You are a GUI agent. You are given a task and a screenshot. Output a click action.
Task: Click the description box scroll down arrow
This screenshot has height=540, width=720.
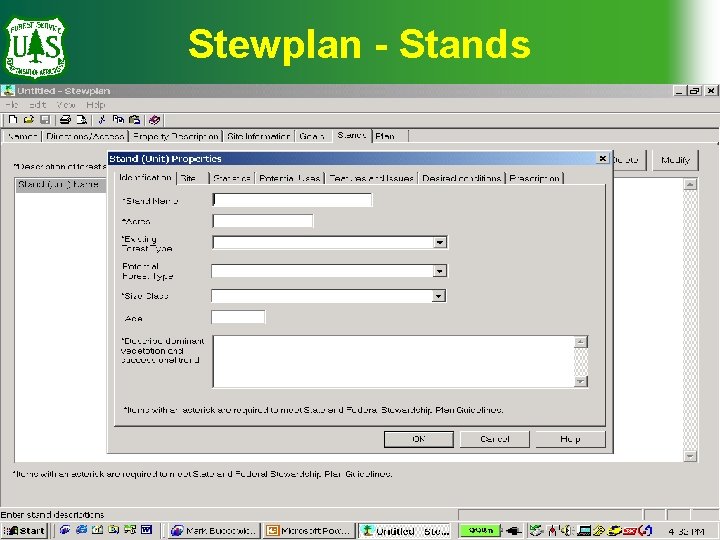point(581,381)
